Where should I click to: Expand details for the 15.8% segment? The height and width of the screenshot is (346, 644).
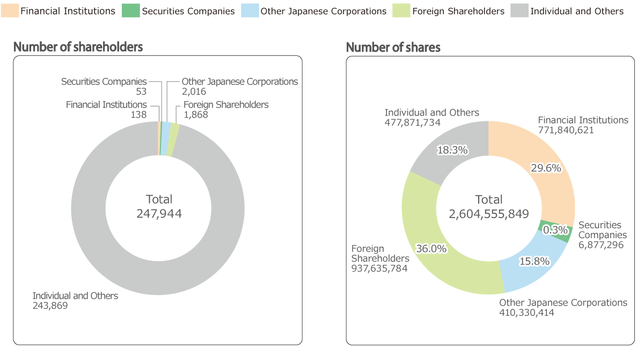click(535, 261)
